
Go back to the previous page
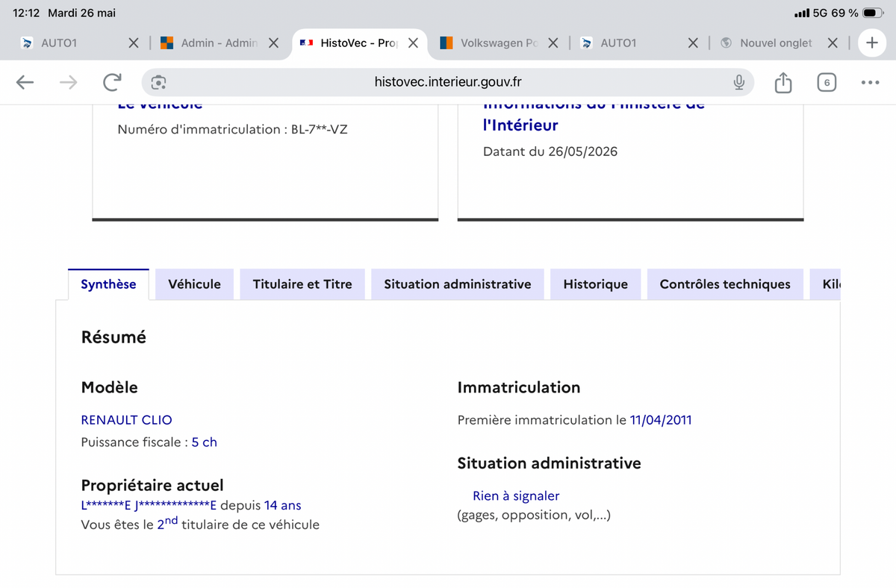[x=25, y=82]
